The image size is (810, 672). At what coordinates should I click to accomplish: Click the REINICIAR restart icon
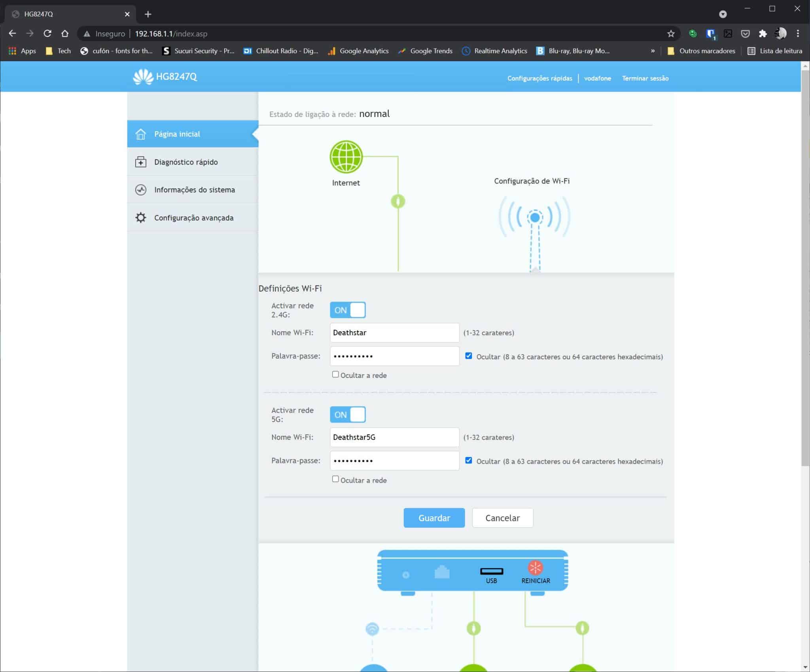(536, 568)
